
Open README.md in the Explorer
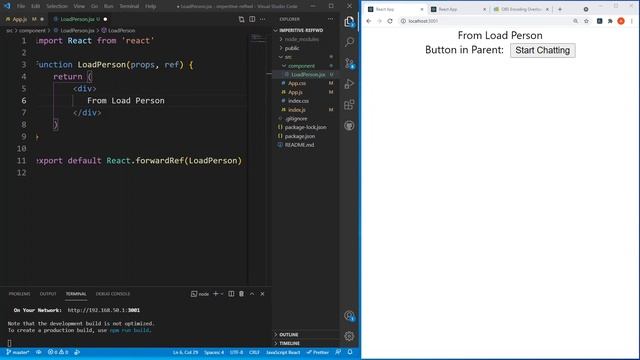tap(299, 145)
